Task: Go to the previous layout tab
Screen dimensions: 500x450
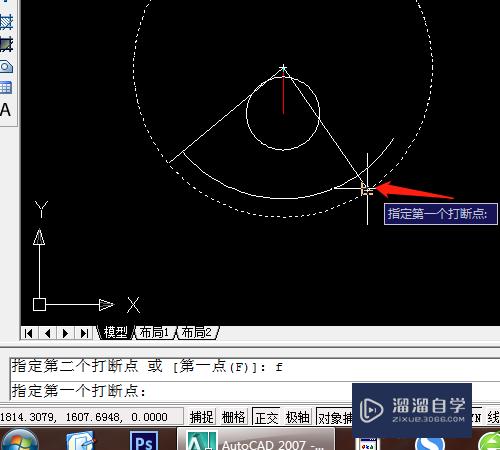Action: click(x=47, y=333)
